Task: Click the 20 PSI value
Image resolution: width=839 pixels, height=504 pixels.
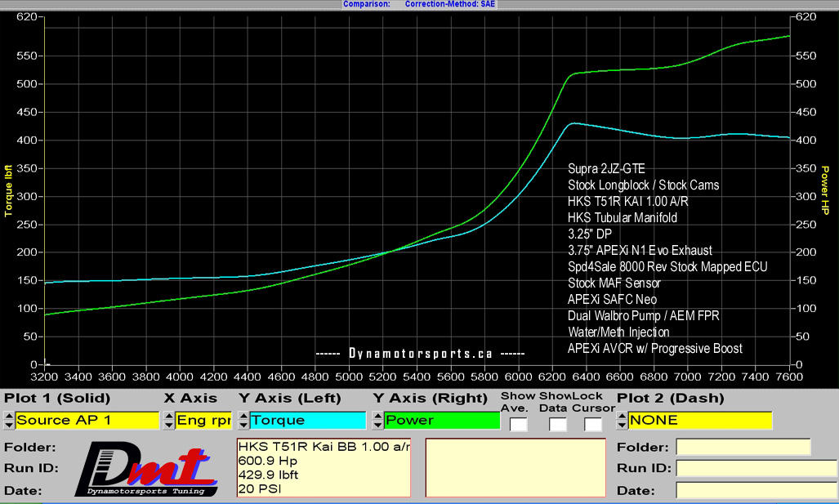Action: [260, 488]
